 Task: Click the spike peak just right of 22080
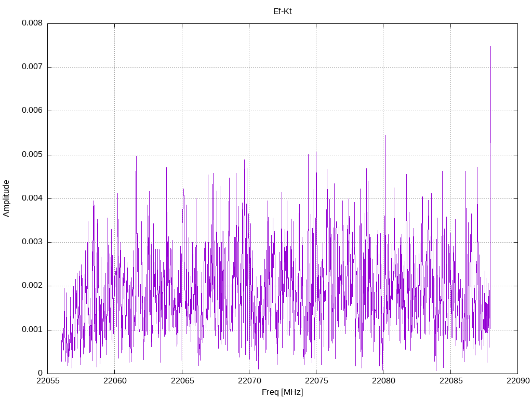[x=385, y=136]
